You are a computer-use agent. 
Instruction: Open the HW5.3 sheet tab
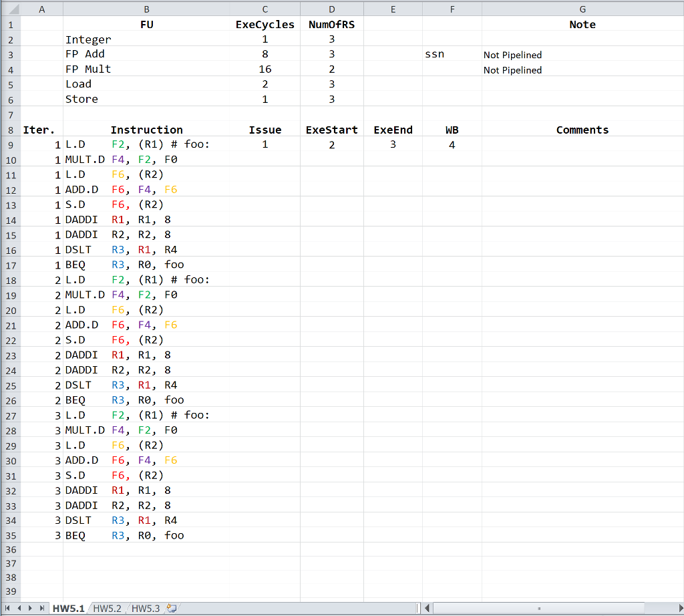[146, 608]
